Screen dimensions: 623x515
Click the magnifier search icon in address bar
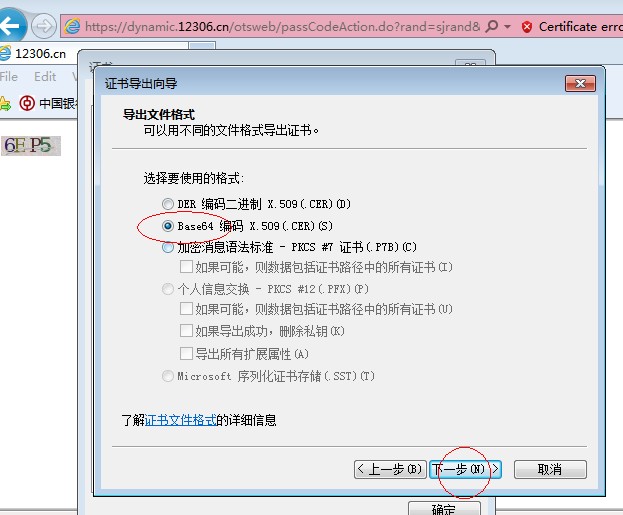tap(491, 27)
